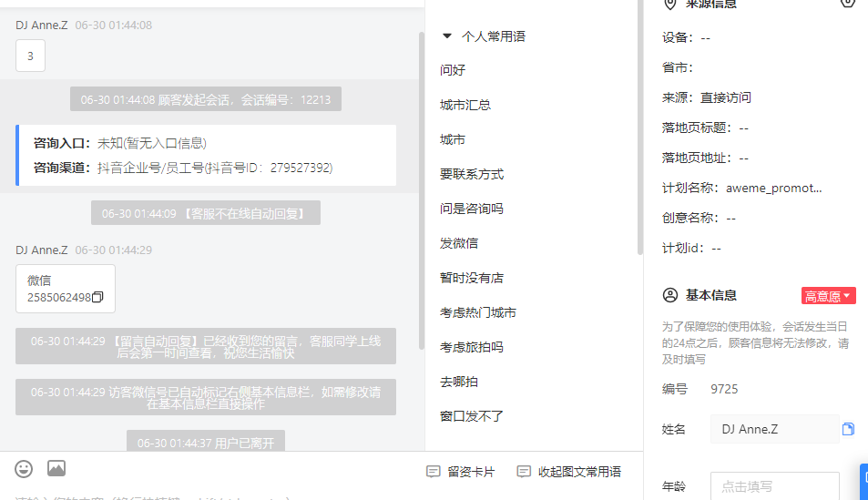Open the image upload icon
Screen dimensions: 868x500
pyautogui.click(x=56, y=468)
